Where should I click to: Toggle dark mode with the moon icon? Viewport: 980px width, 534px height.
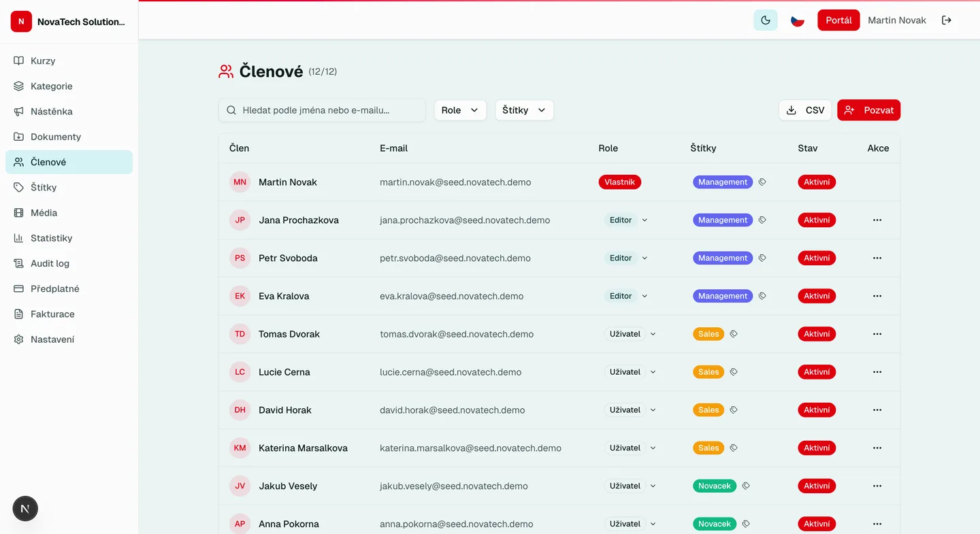click(765, 20)
